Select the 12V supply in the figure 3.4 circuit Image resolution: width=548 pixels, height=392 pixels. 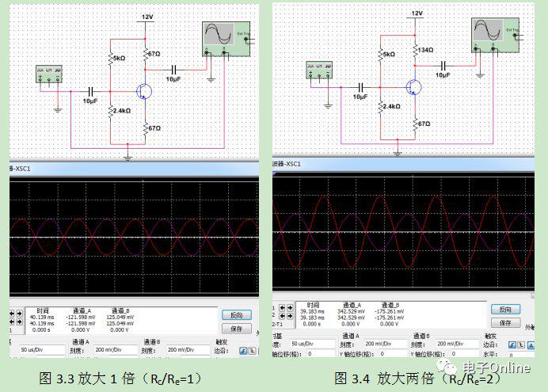point(417,13)
